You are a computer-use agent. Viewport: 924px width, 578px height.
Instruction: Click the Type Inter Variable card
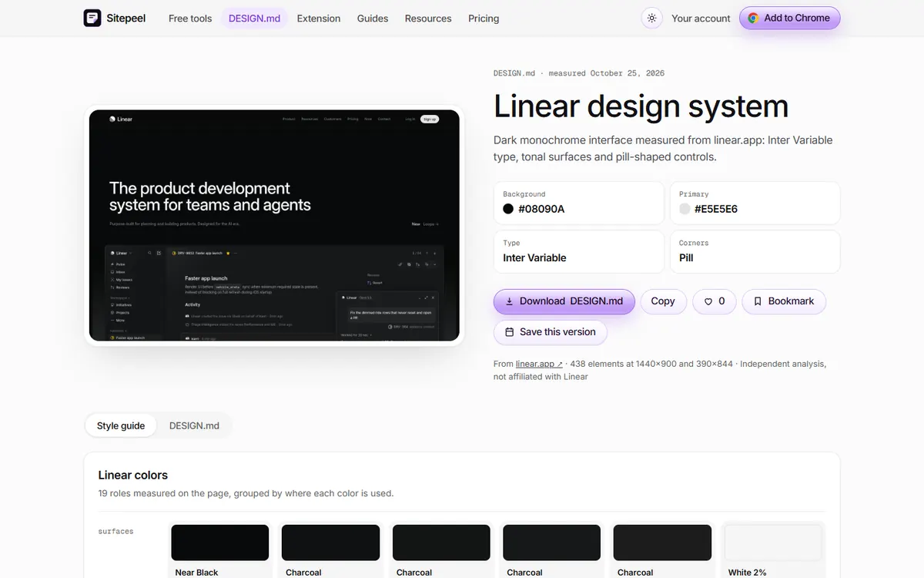[579, 251]
